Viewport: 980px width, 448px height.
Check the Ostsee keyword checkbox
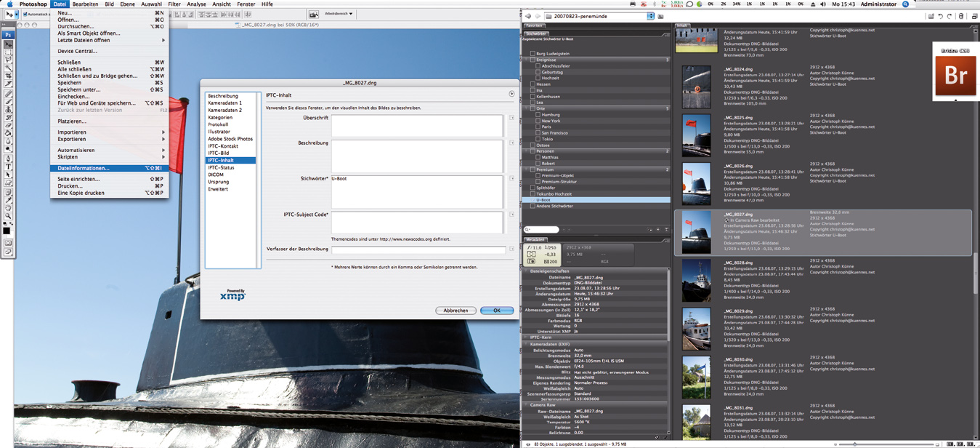532,145
